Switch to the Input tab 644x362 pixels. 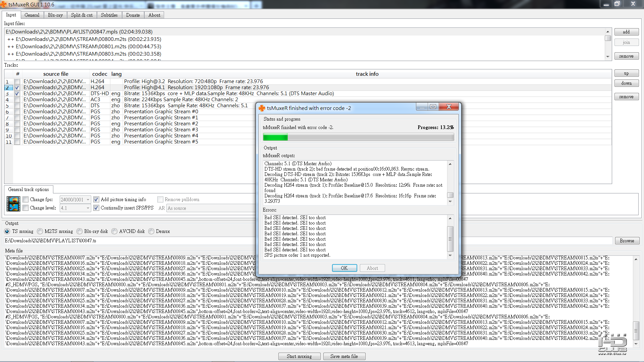(x=11, y=15)
